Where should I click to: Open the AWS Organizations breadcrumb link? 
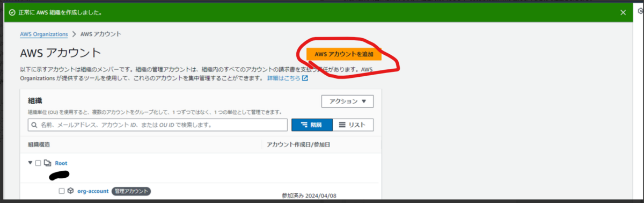[44, 34]
